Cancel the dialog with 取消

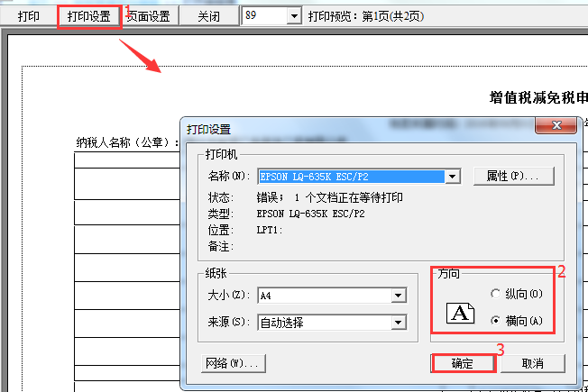click(532, 363)
